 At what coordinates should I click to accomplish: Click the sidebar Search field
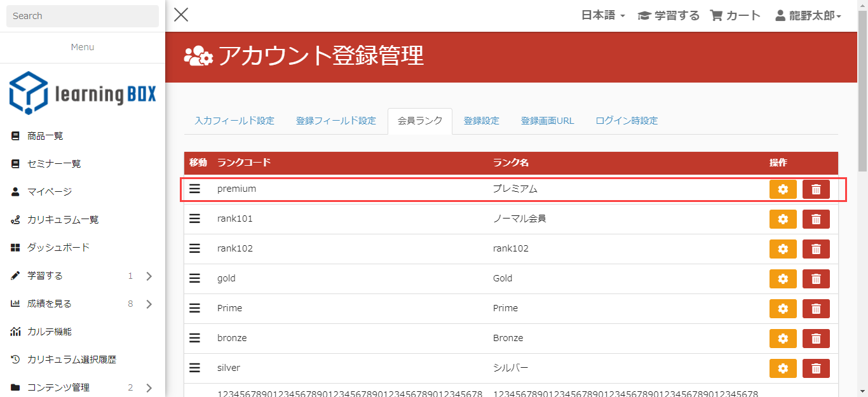pyautogui.click(x=83, y=16)
